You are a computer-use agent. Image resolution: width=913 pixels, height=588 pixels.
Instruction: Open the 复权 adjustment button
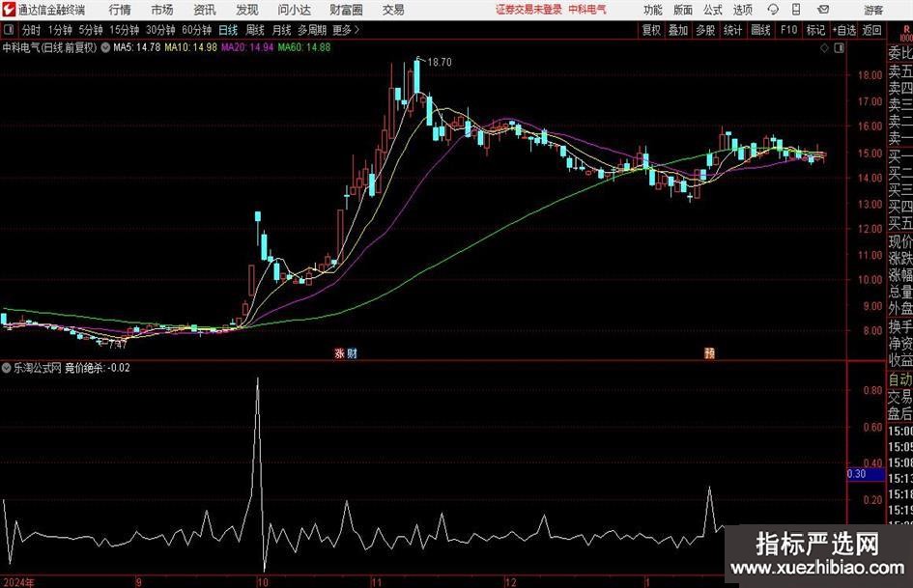651,30
